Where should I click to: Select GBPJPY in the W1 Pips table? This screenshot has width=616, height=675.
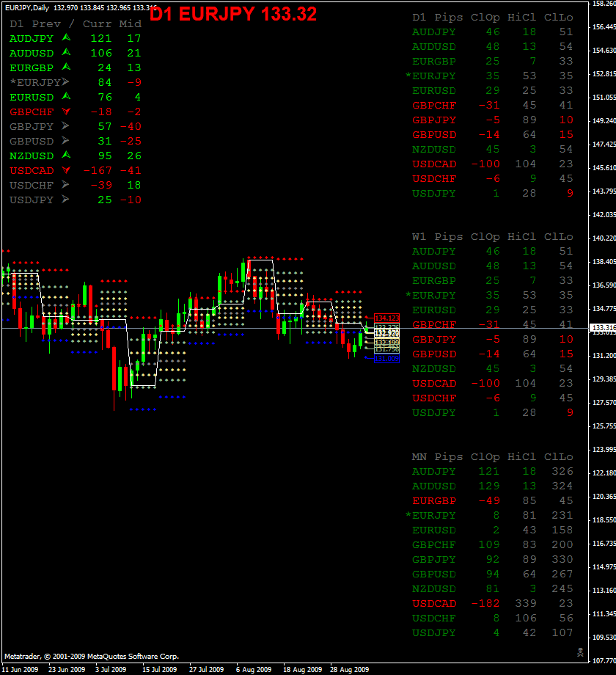434,340
